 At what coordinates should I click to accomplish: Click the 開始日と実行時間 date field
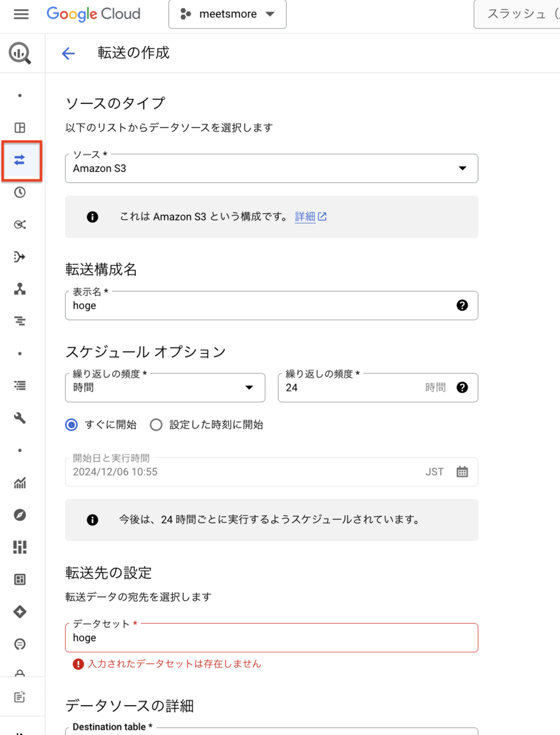271,472
